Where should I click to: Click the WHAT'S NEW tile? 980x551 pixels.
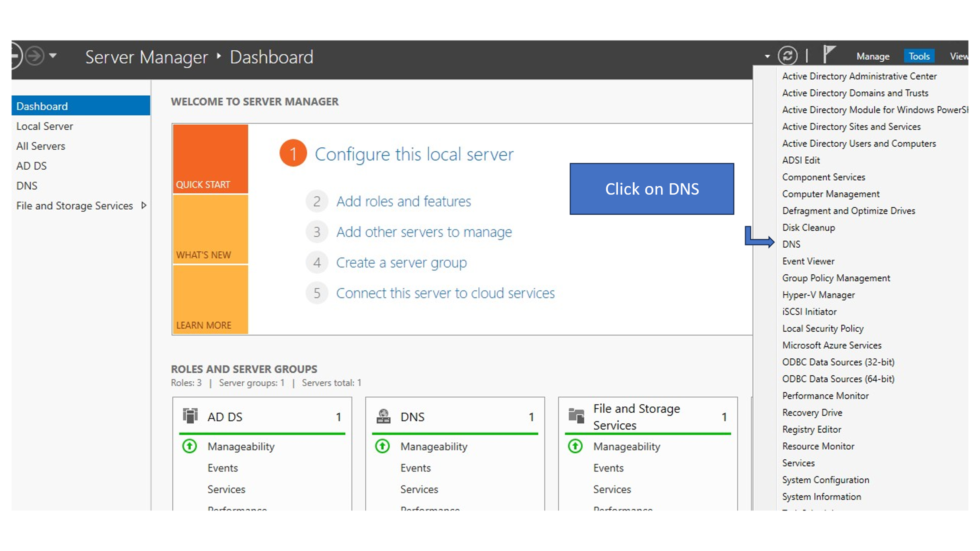click(x=211, y=229)
